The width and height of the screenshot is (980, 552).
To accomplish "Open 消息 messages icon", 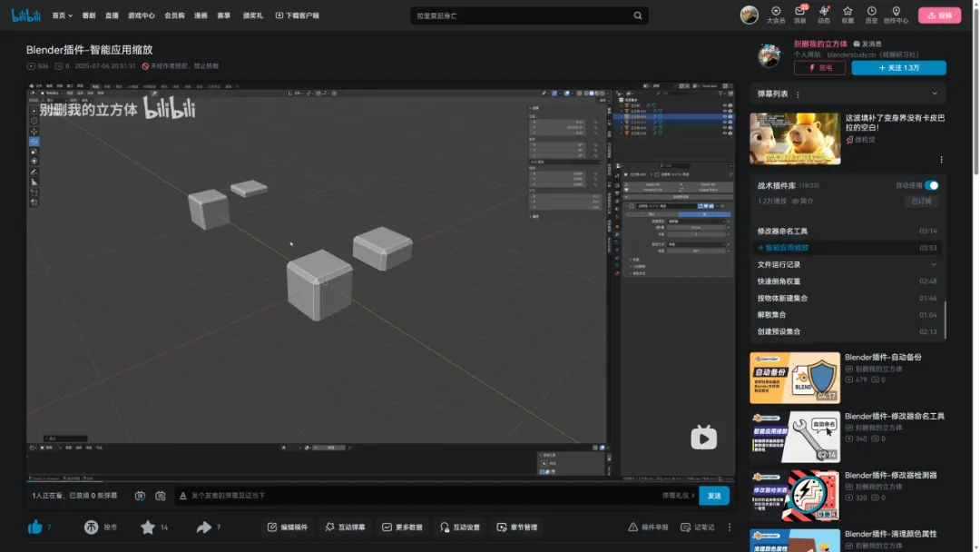I will coord(800,15).
